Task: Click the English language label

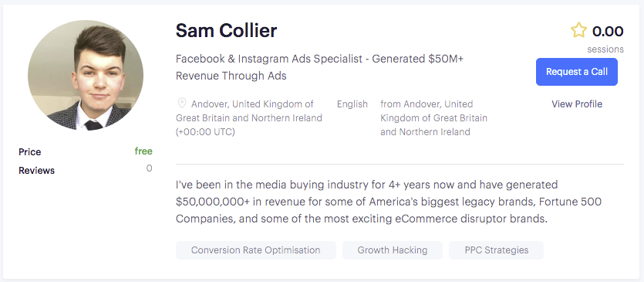Action: [352, 104]
